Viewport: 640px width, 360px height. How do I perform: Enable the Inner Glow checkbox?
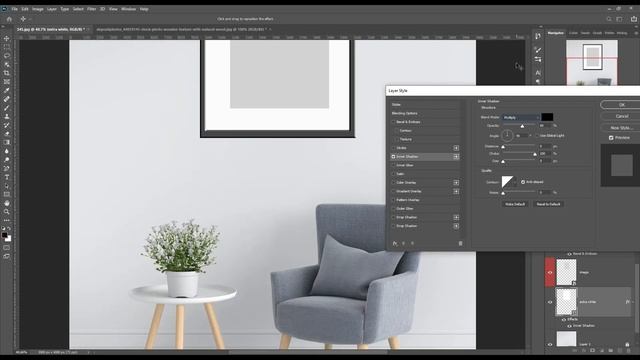pos(393,165)
